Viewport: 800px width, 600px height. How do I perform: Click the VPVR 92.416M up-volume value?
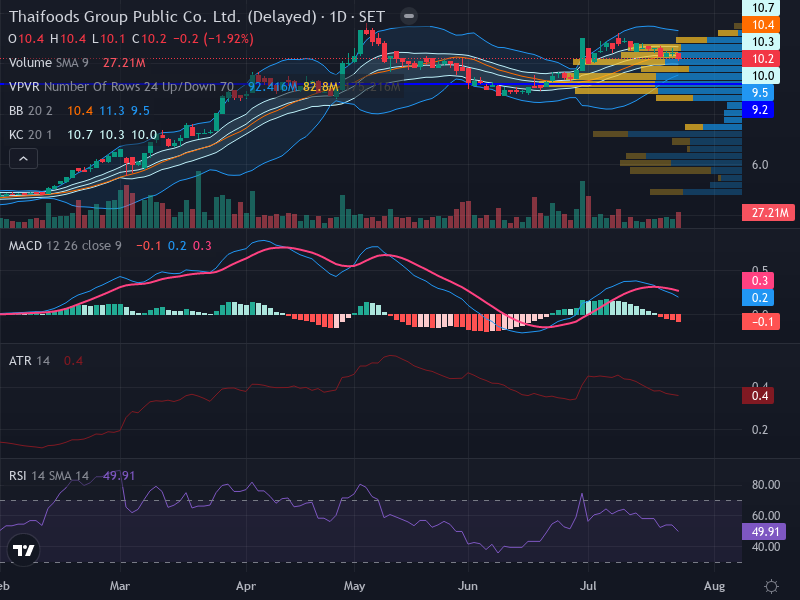tap(272, 87)
